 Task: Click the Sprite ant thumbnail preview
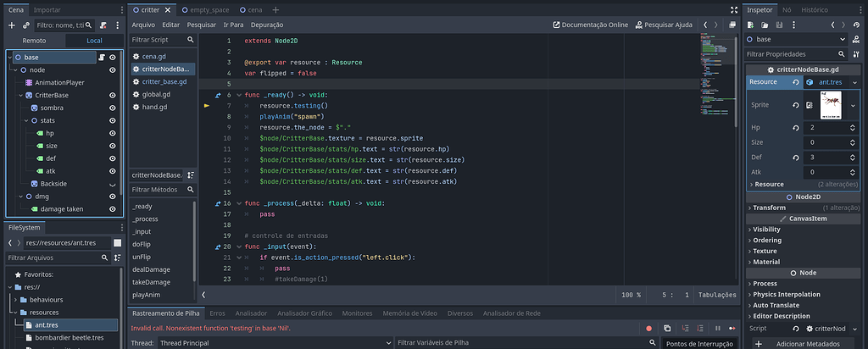click(x=832, y=105)
